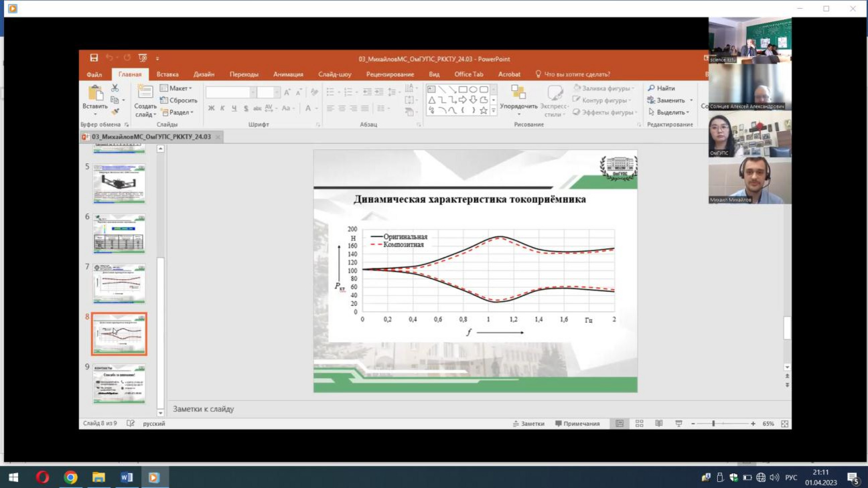Switch to slide sorter view icon
868x488 pixels.
(x=639, y=424)
